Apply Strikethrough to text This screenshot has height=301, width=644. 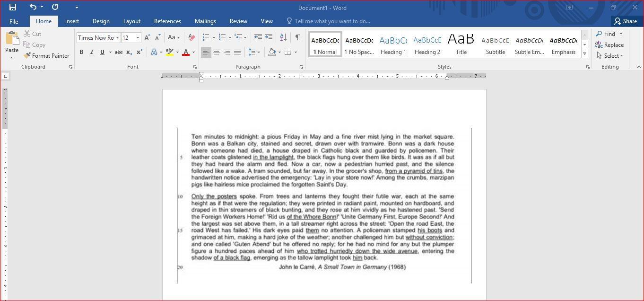pyautogui.click(x=119, y=52)
